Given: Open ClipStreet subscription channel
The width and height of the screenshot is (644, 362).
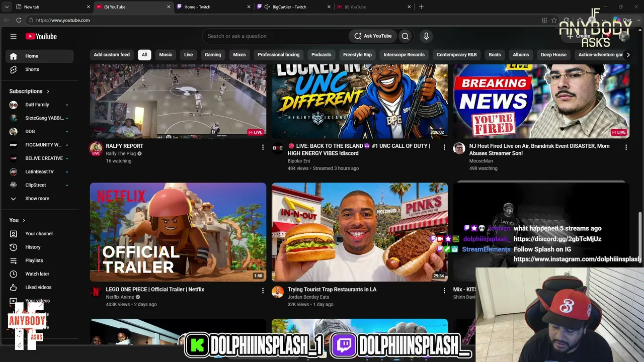Looking at the screenshot, I should pyautogui.click(x=39, y=185).
